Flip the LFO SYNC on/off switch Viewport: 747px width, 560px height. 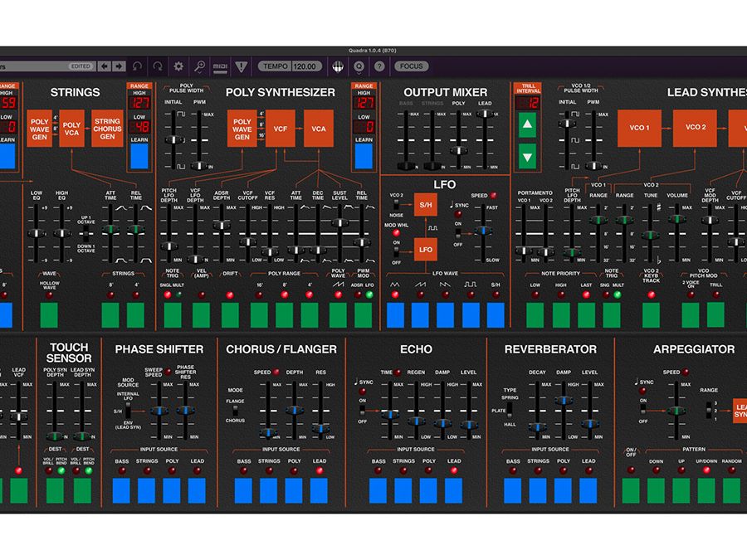458,234
